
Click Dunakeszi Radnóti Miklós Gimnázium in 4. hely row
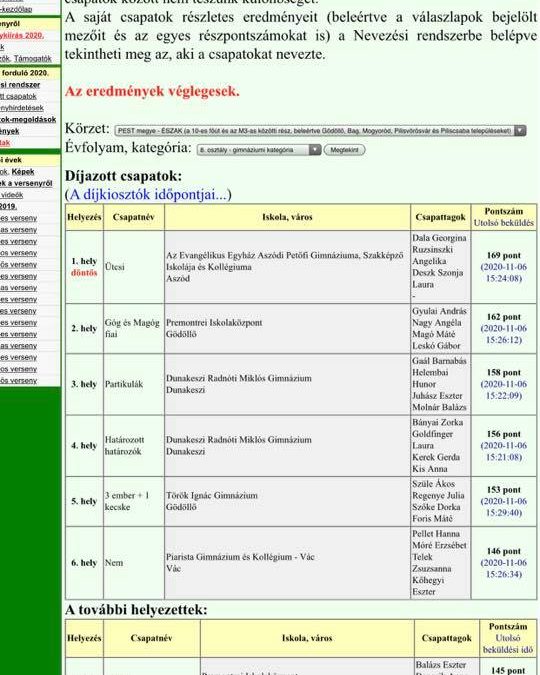[239, 440]
